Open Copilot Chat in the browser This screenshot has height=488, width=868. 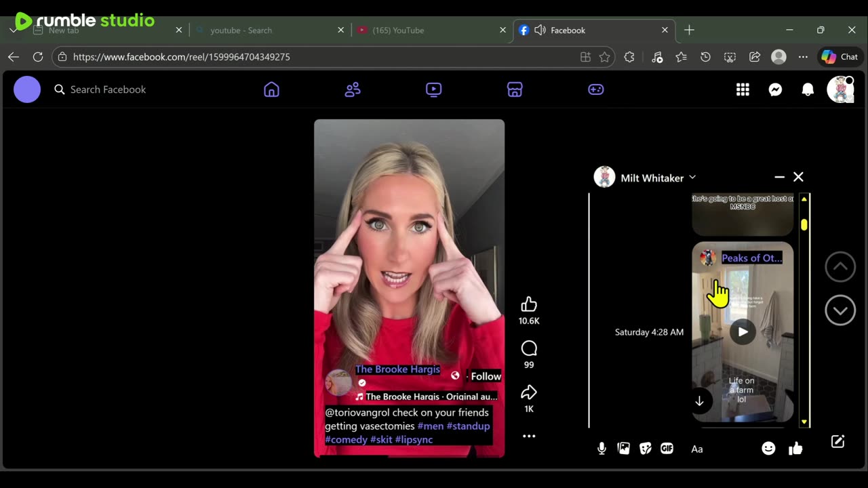coord(840,57)
